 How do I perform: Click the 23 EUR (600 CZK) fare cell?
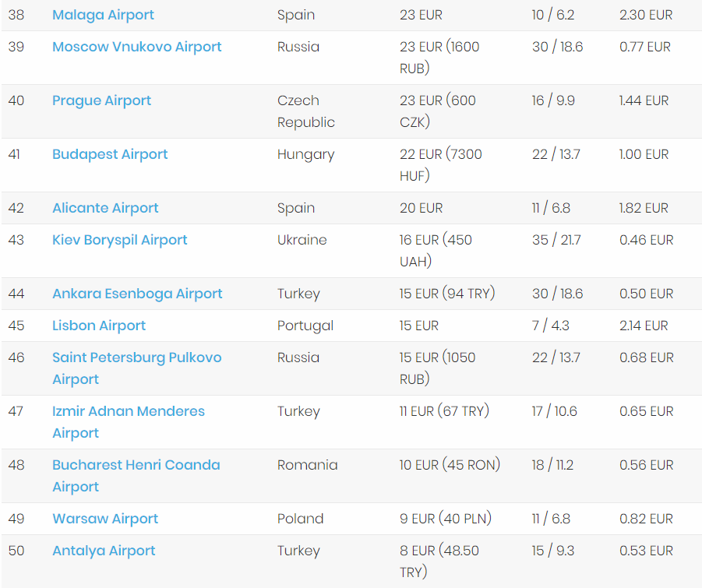(x=437, y=111)
